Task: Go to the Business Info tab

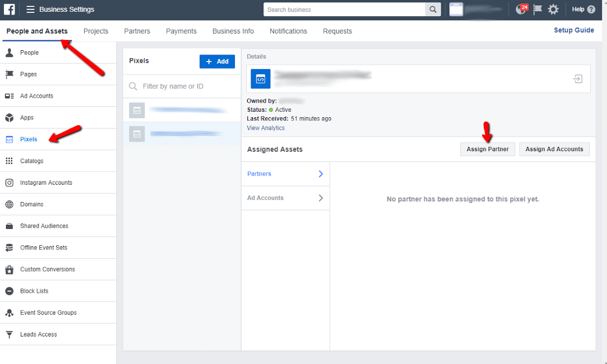Action: [x=233, y=31]
